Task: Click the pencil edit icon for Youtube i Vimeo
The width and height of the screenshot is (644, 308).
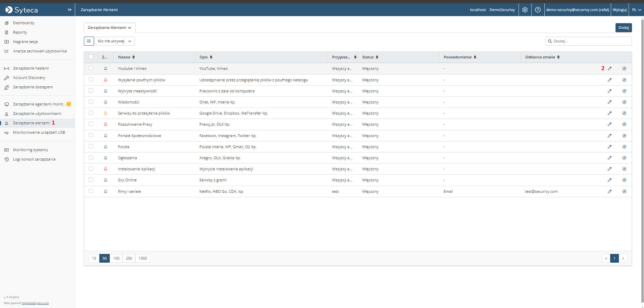Action: click(x=609, y=69)
